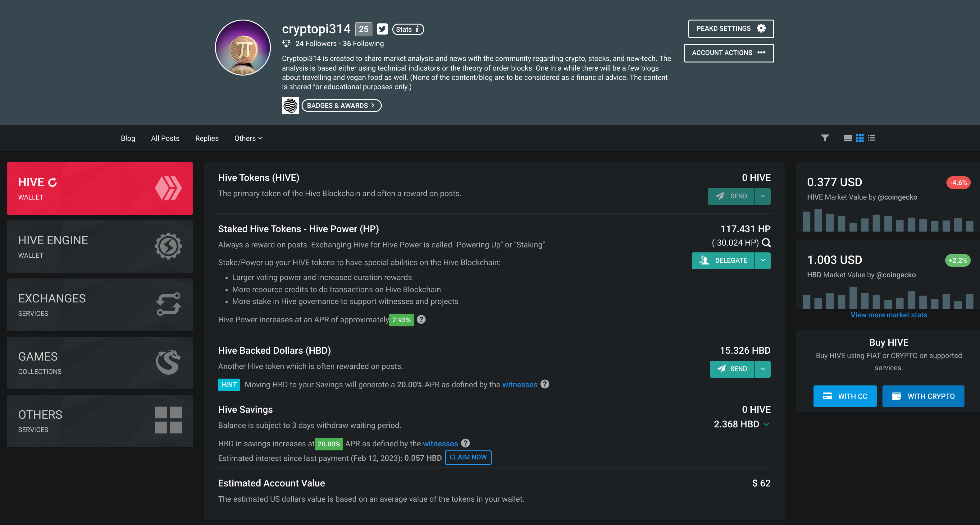This screenshot has height=525, width=980.
Task: Click the HIVE market value bar chart
Action: point(888,220)
